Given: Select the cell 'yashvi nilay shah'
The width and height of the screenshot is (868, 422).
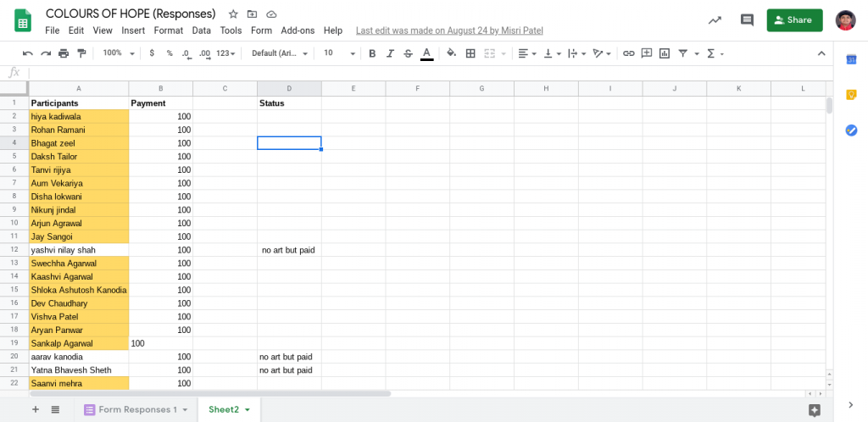Looking at the screenshot, I should click(x=79, y=250).
